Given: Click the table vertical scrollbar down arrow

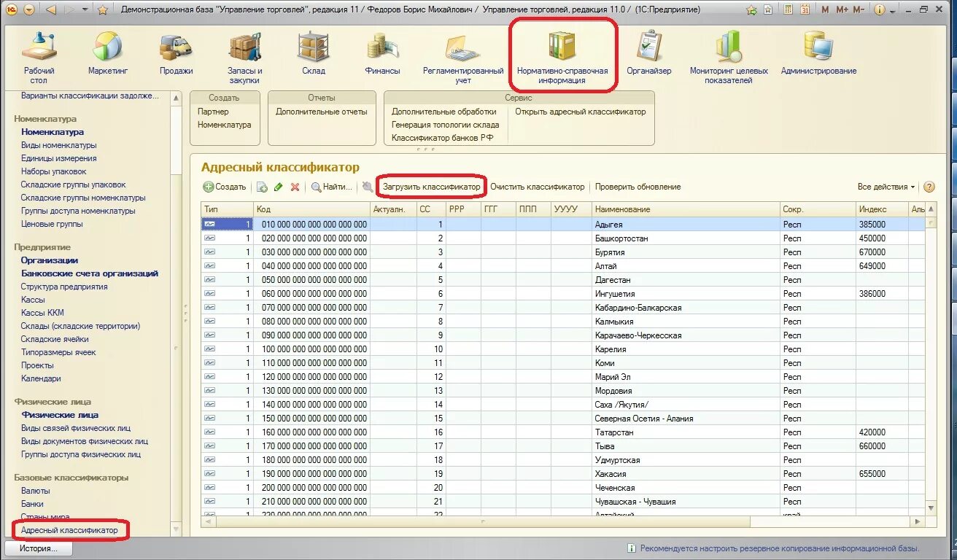Looking at the screenshot, I should tap(931, 507).
